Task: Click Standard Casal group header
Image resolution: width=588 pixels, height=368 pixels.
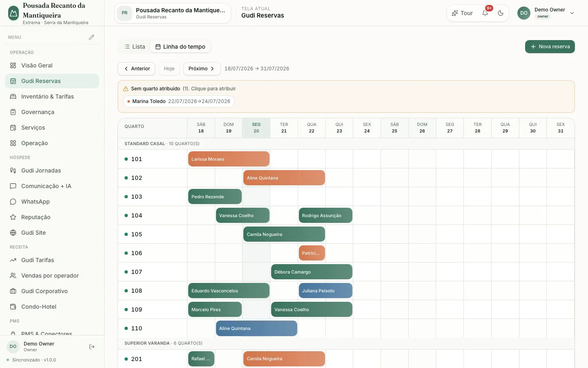Action: click(x=346, y=144)
